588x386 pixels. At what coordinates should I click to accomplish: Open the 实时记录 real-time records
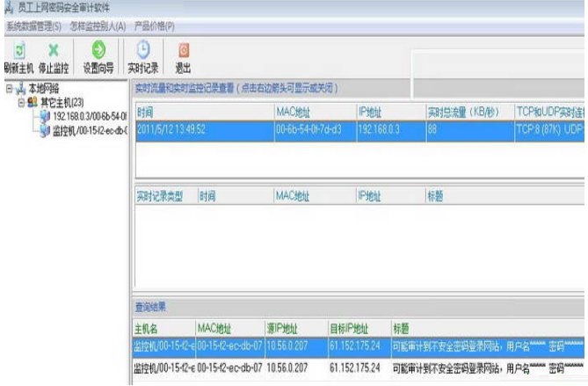click(x=143, y=58)
